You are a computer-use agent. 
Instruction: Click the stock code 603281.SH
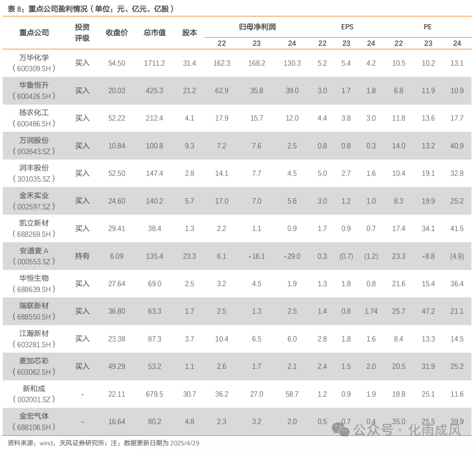tap(34, 345)
